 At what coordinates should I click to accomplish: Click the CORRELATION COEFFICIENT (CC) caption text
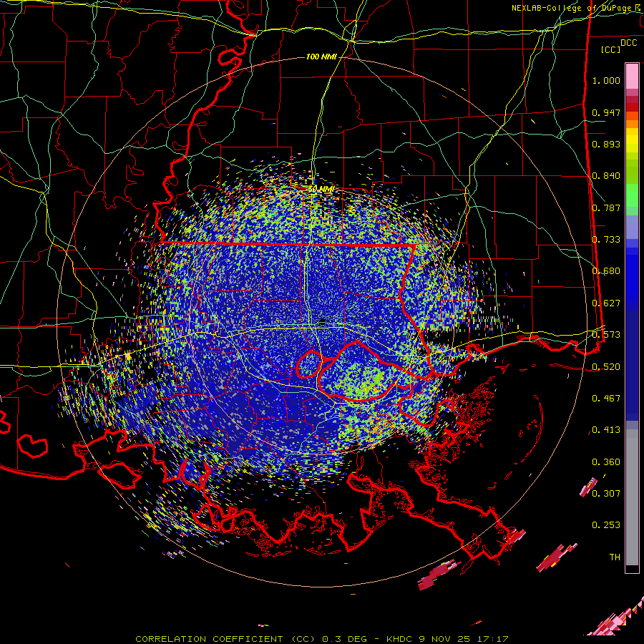(225, 639)
